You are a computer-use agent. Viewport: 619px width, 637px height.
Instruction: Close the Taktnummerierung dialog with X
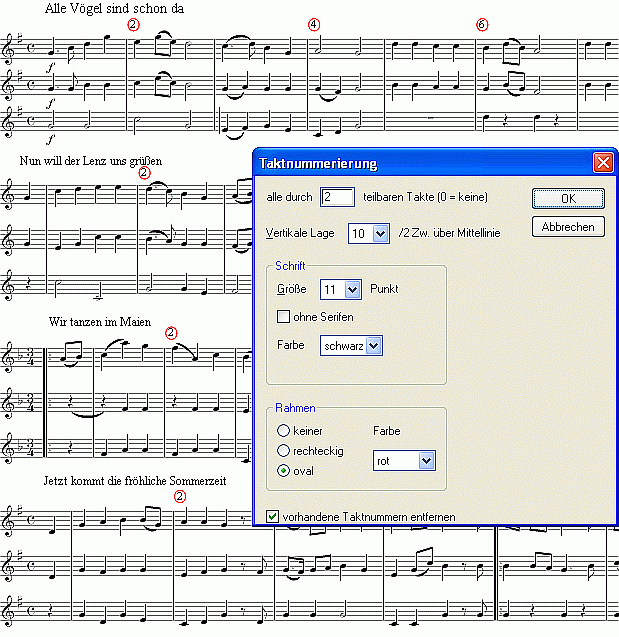click(x=602, y=162)
